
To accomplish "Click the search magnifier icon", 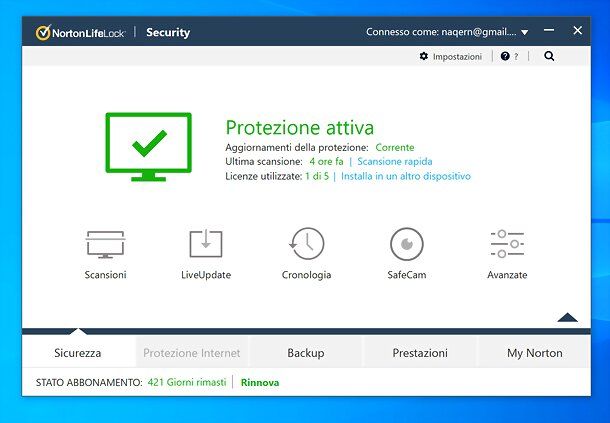I will 549,56.
